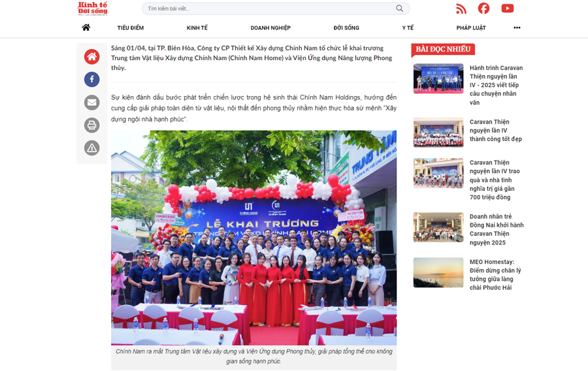588x371 pixels.
Task: Open the TIÊU ĐIỂM menu
Action: tap(131, 27)
